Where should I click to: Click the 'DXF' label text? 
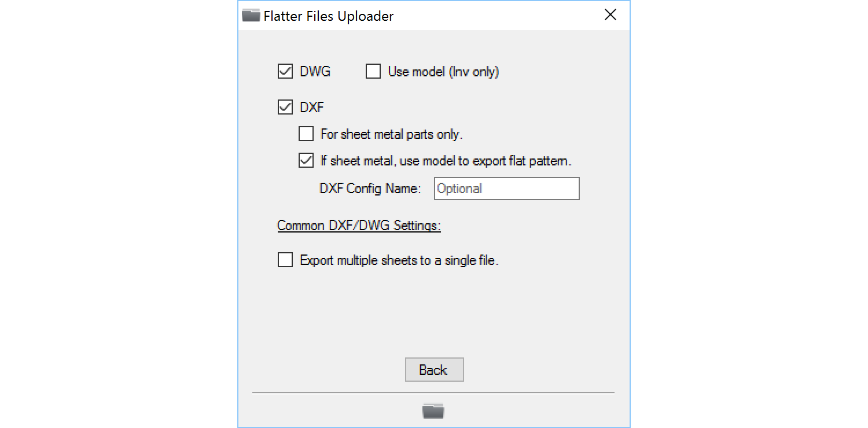[311, 107]
